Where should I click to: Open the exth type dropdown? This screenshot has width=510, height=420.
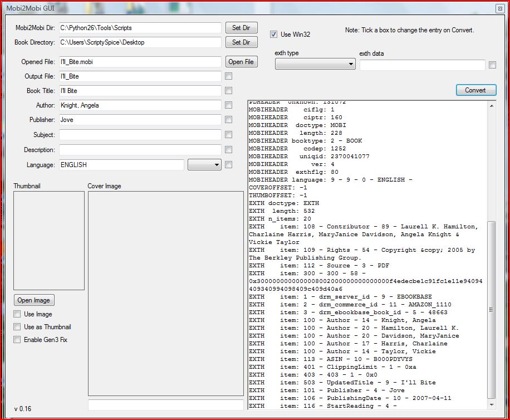315,64
